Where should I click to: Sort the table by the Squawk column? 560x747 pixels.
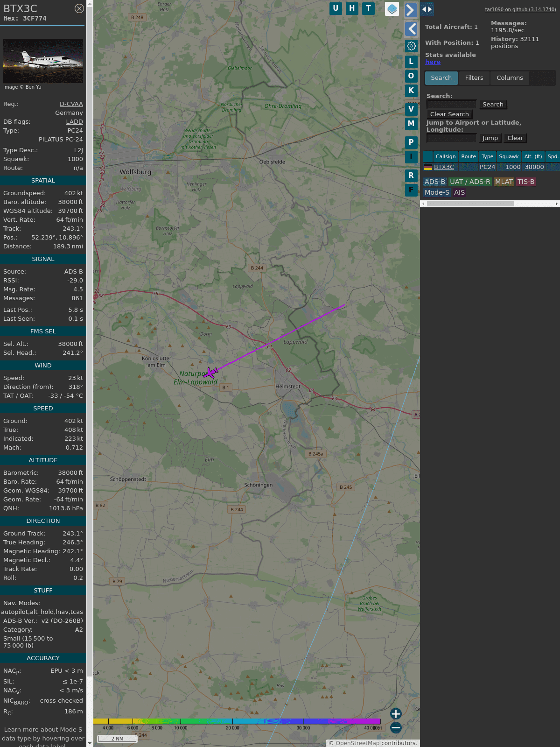[x=509, y=157]
